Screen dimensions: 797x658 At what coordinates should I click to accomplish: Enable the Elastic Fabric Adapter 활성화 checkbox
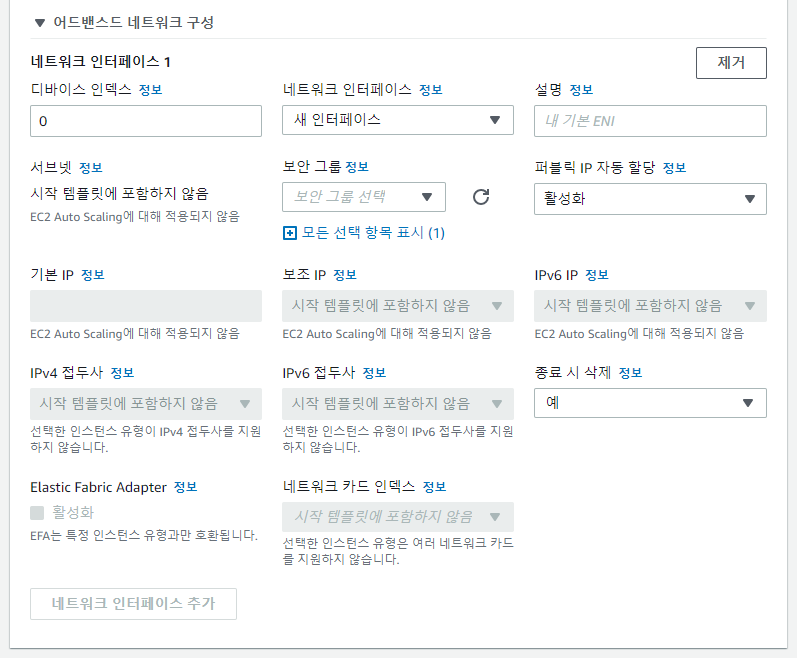tap(37, 513)
